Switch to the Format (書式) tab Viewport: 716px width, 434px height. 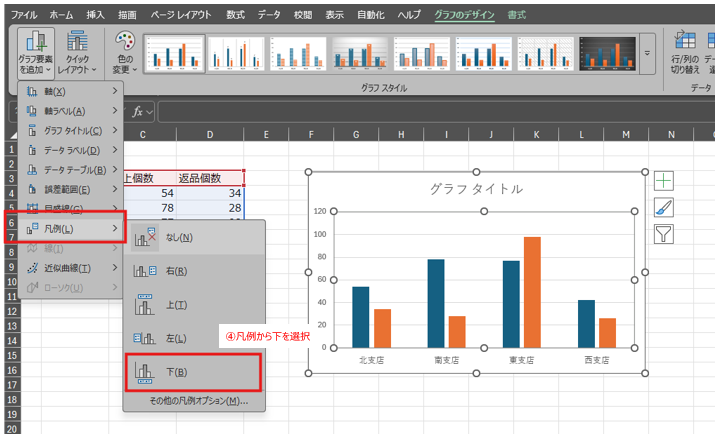click(517, 15)
